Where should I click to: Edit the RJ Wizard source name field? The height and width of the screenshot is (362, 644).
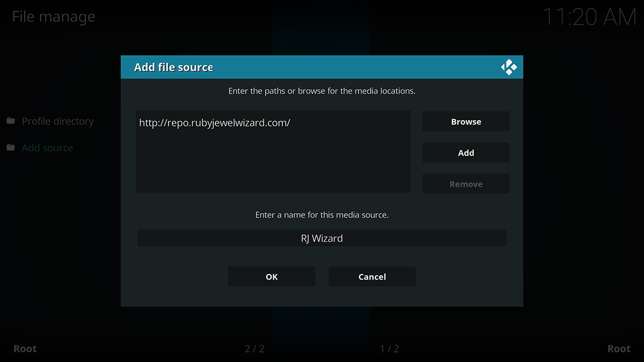pos(322,238)
